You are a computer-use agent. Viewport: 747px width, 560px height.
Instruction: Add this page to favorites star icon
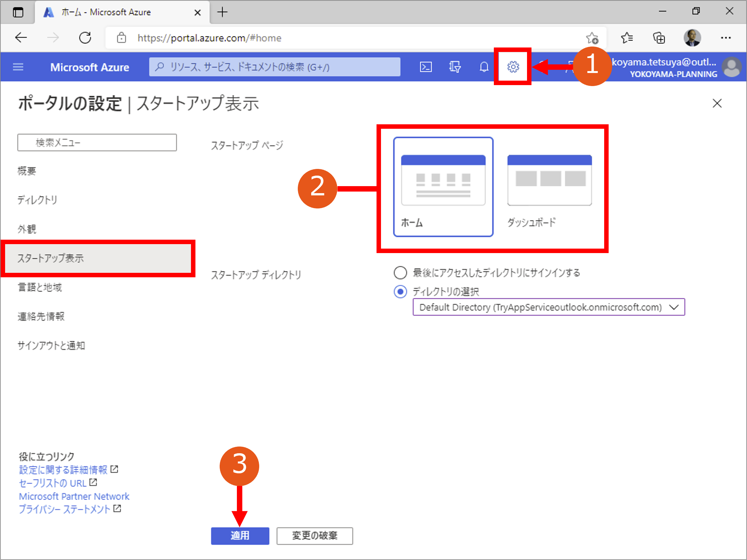592,38
